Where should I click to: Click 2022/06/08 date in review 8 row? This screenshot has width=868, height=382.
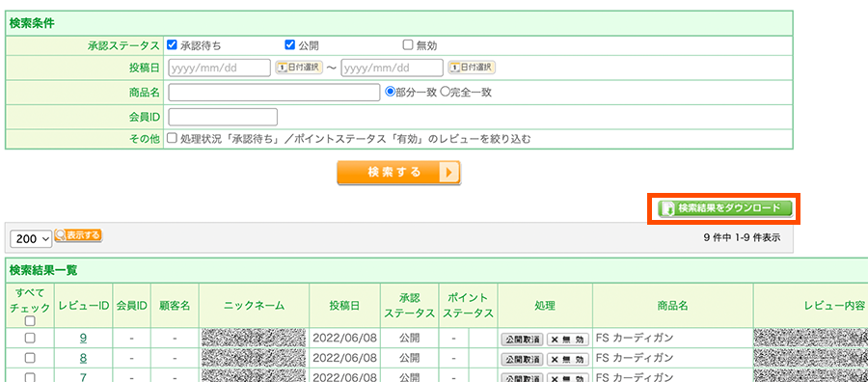point(345,358)
